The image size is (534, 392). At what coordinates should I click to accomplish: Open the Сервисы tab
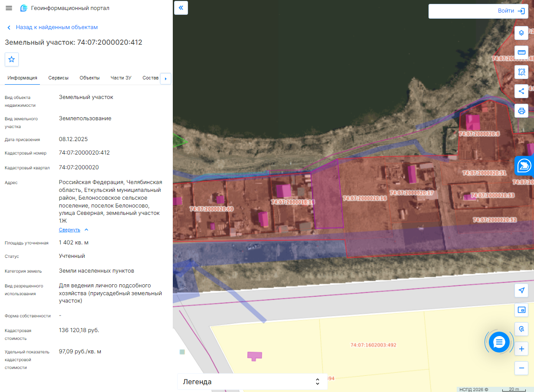coord(58,78)
